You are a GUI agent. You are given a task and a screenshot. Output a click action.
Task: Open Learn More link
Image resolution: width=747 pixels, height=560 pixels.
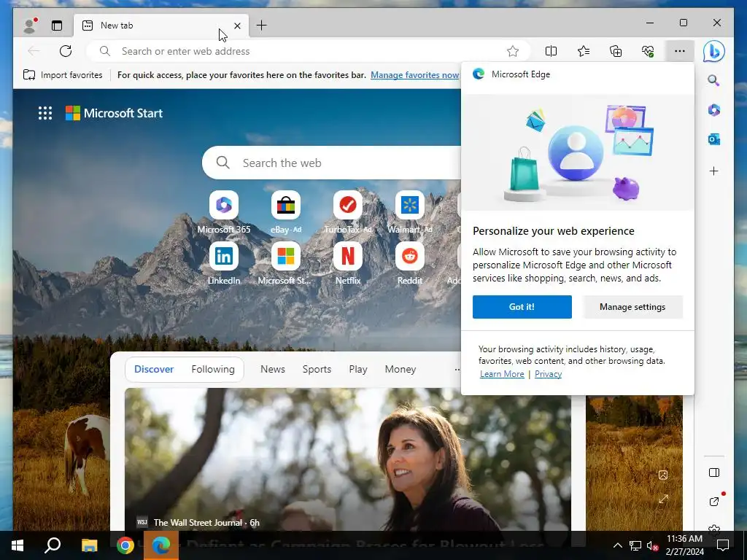(502, 374)
